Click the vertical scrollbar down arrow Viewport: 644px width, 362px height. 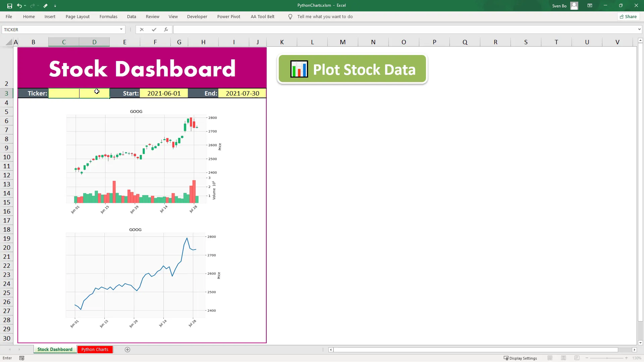tap(640, 343)
